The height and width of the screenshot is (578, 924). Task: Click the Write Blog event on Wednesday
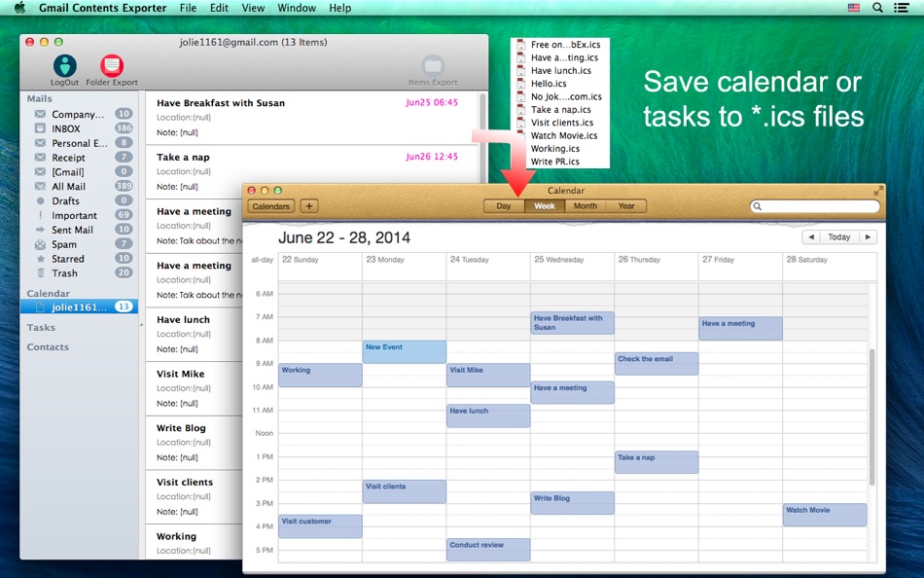coord(572,503)
